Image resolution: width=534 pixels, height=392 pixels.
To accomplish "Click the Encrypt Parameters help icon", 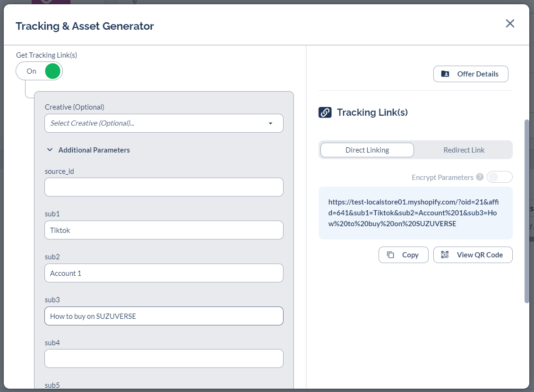I will tap(480, 177).
